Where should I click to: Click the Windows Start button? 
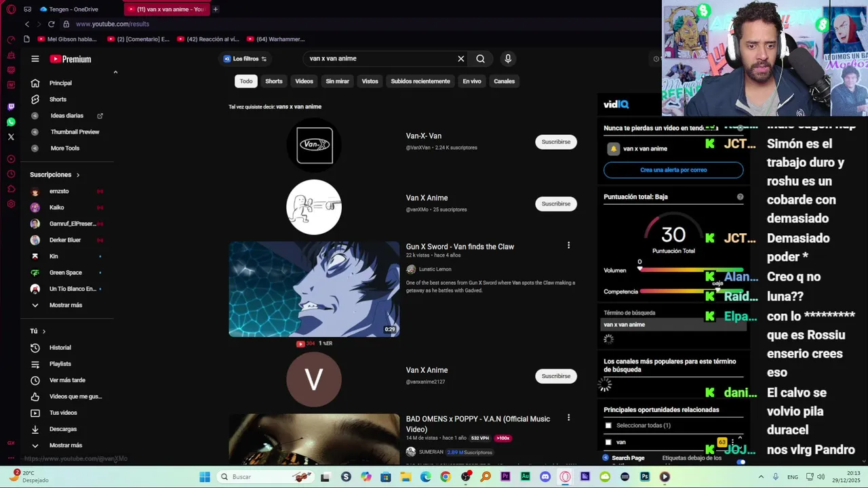[205, 477]
